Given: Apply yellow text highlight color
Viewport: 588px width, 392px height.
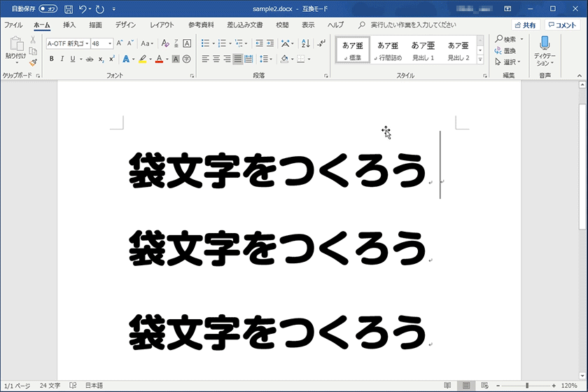Looking at the screenshot, I should (x=143, y=59).
